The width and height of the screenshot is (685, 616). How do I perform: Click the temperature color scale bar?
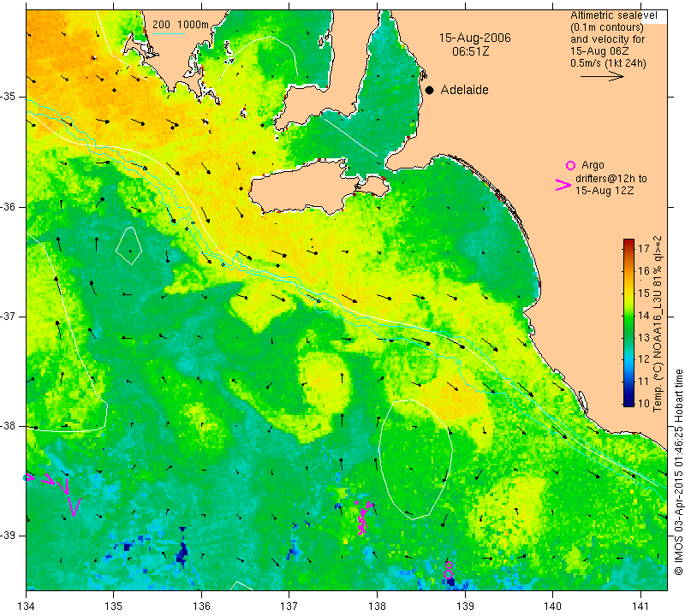[x=628, y=323]
